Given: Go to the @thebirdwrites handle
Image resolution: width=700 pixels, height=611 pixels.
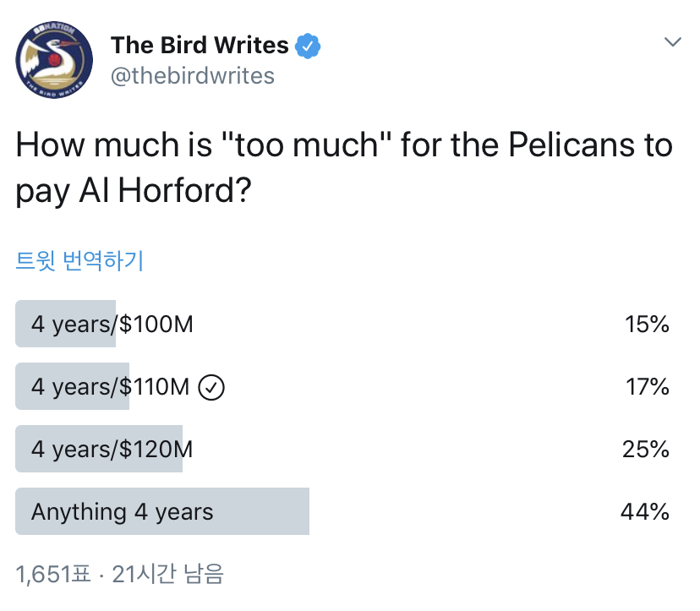Looking at the screenshot, I should (193, 76).
